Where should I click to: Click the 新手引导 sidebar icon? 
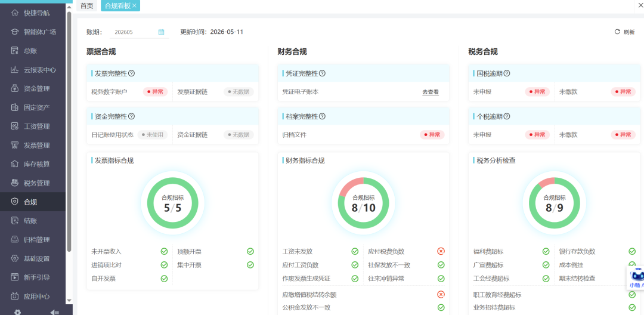(x=15, y=277)
